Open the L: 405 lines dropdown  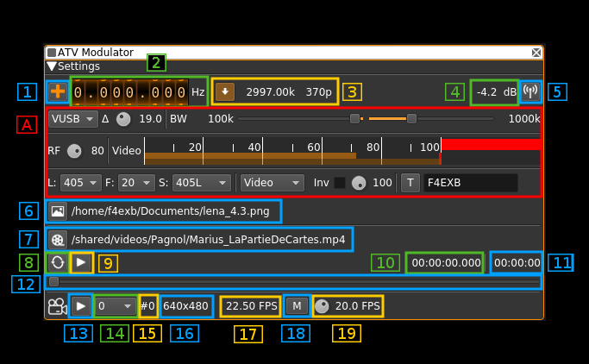[x=81, y=183]
